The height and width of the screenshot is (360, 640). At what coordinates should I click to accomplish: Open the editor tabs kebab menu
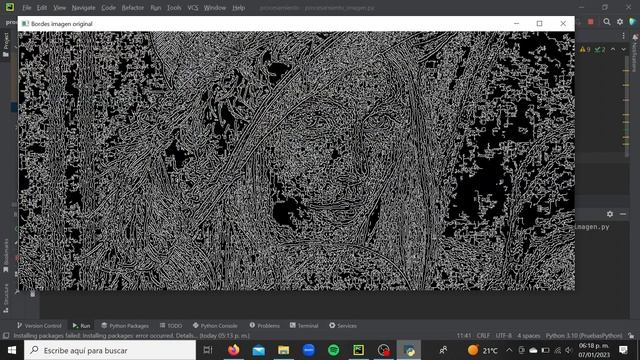[623, 36]
